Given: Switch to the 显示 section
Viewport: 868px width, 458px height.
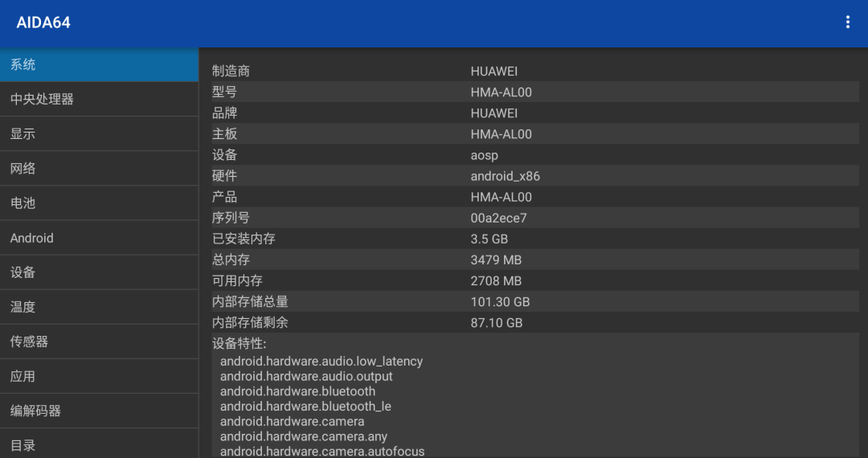Looking at the screenshot, I should click(99, 134).
